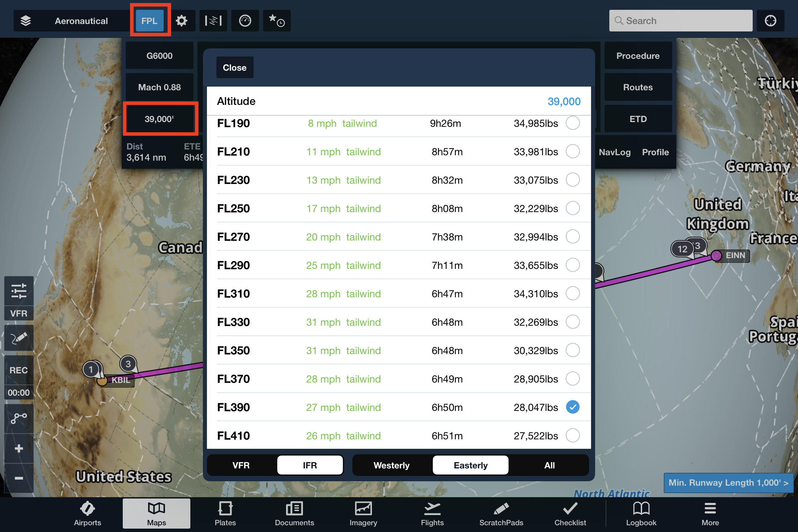Show Easterly altitudes
The height and width of the screenshot is (532, 798).
[471, 465]
